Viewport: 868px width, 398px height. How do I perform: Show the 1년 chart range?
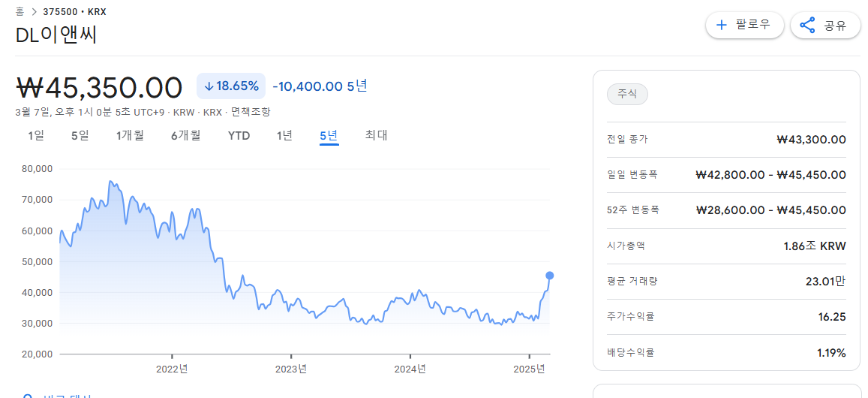[284, 135]
